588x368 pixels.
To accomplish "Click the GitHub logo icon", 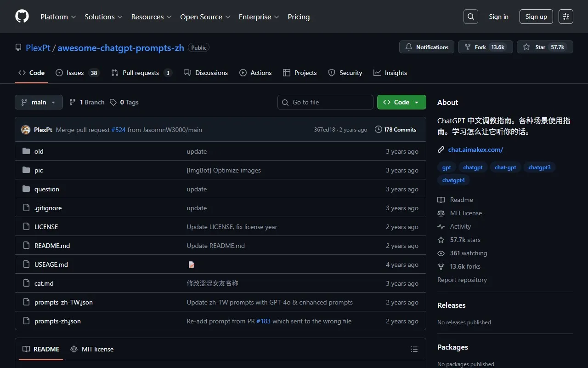I will 22,17.
